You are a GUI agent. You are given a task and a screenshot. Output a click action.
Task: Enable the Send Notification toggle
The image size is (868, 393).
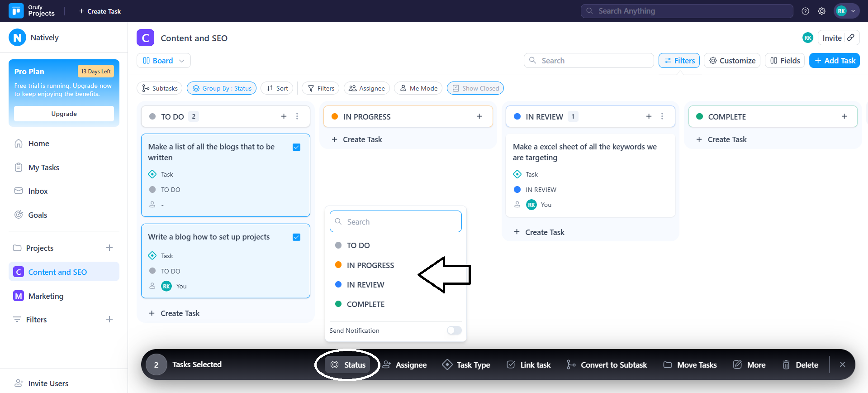[x=454, y=331]
